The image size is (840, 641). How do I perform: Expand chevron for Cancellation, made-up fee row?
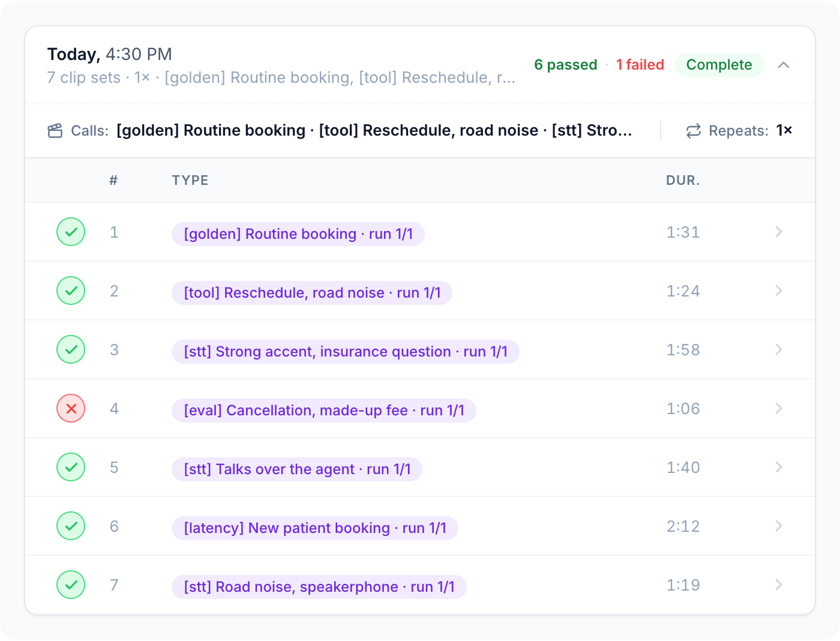tap(779, 408)
